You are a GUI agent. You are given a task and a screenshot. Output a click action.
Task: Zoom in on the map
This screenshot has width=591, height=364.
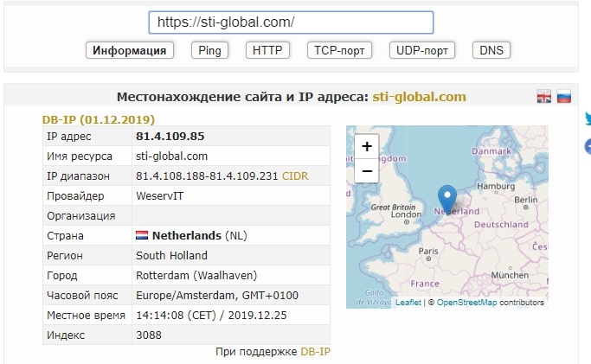pos(367,146)
